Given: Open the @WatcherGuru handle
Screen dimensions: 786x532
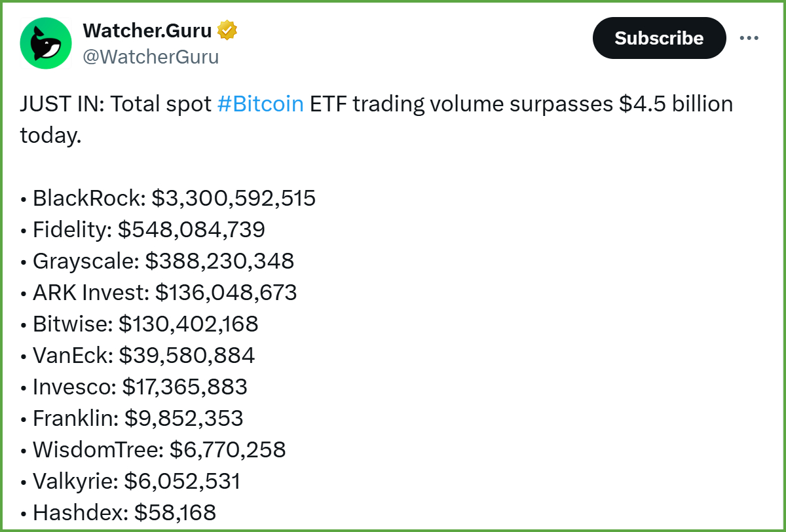Looking at the screenshot, I should pyautogui.click(x=151, y=57).
